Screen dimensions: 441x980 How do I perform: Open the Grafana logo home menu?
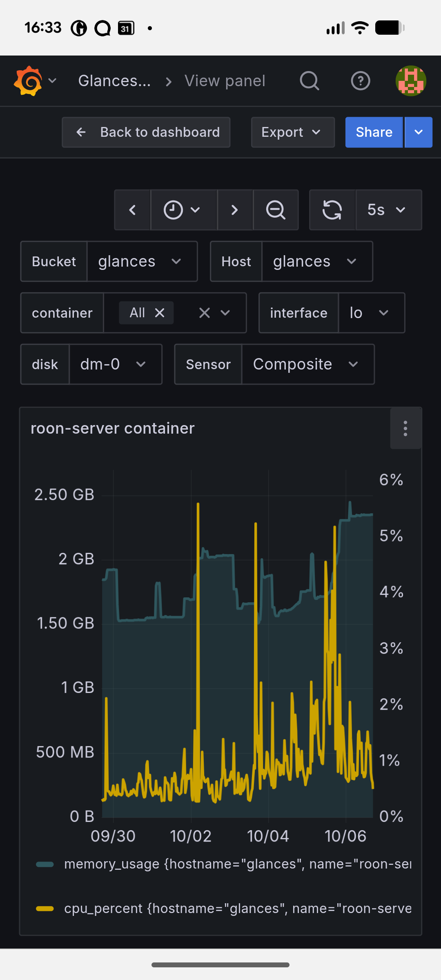point(29,81)
